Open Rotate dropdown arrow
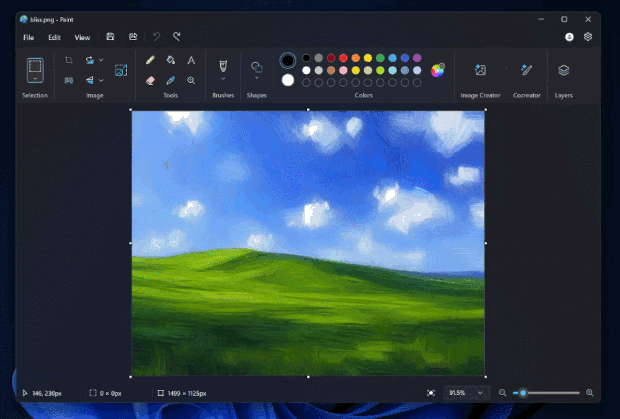This screenshot has height=419, width=620. [101, 60]
